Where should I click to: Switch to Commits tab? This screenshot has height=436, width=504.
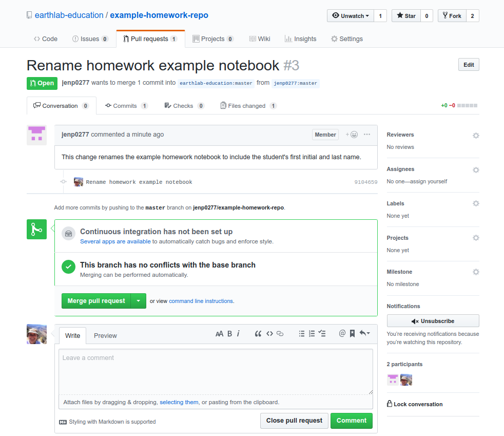[126, 106]
